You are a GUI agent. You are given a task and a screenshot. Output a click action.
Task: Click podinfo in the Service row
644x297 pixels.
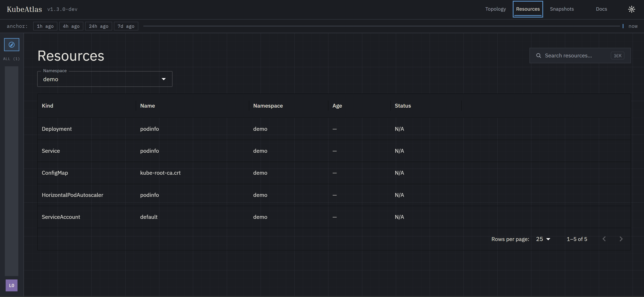coord(150,151)
